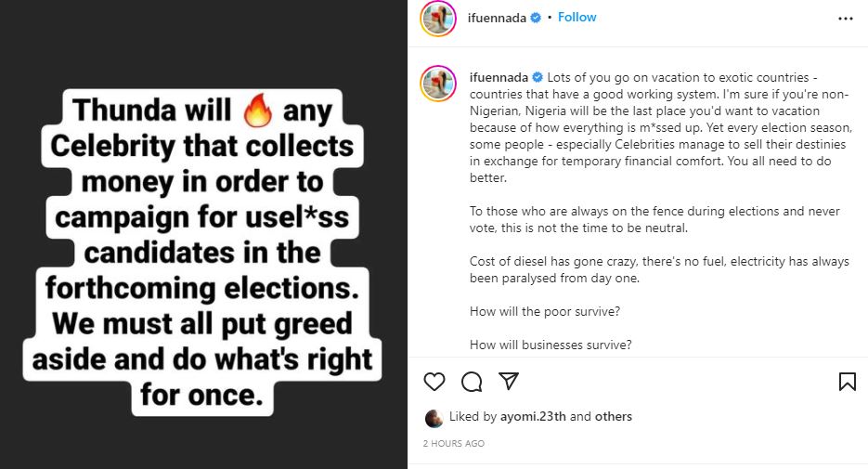This screenshot has height=469, width=868.
Task: Click ifuennada username in the post header
Action: coord(497,18)
